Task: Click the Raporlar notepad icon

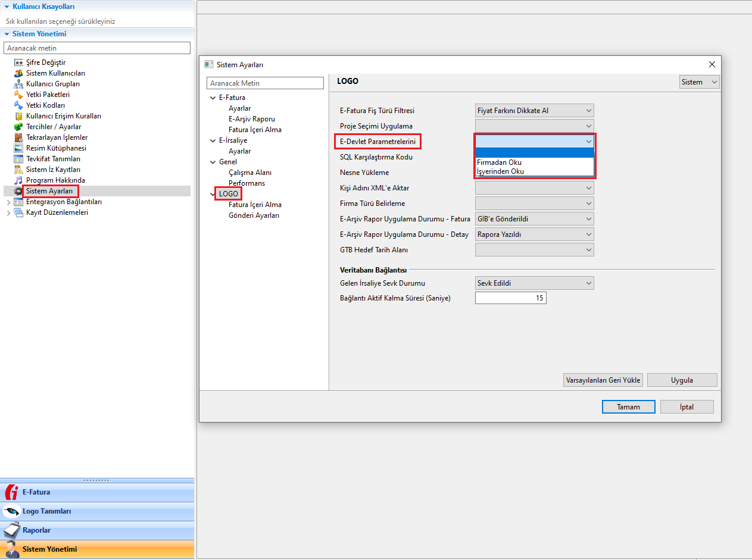Action: point(11,530)
